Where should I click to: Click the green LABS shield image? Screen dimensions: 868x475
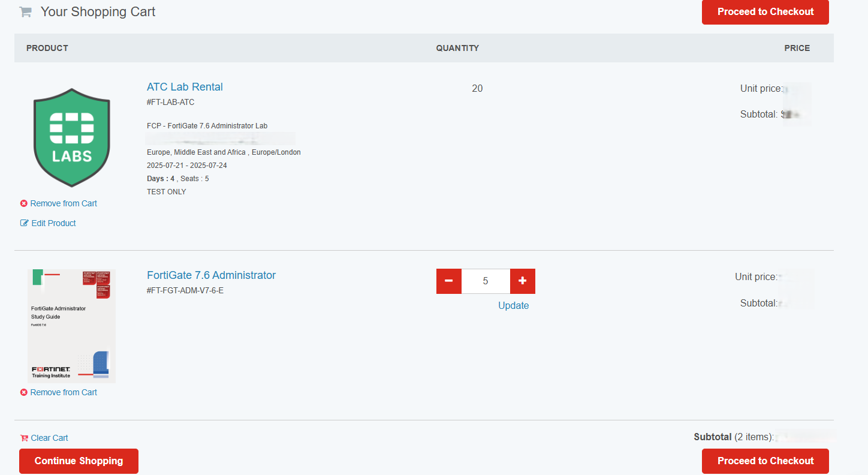[x=72, y=138]
